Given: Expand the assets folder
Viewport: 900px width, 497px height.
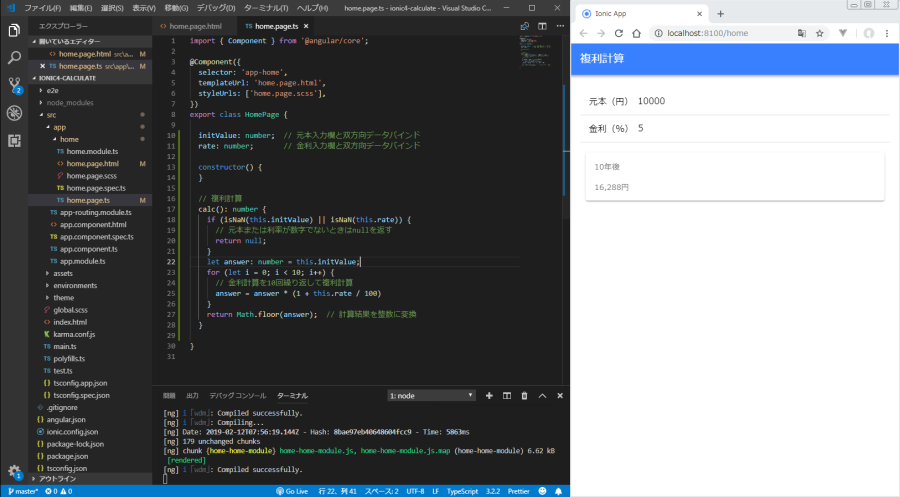Looking at the screenshot, I should 62,272.
